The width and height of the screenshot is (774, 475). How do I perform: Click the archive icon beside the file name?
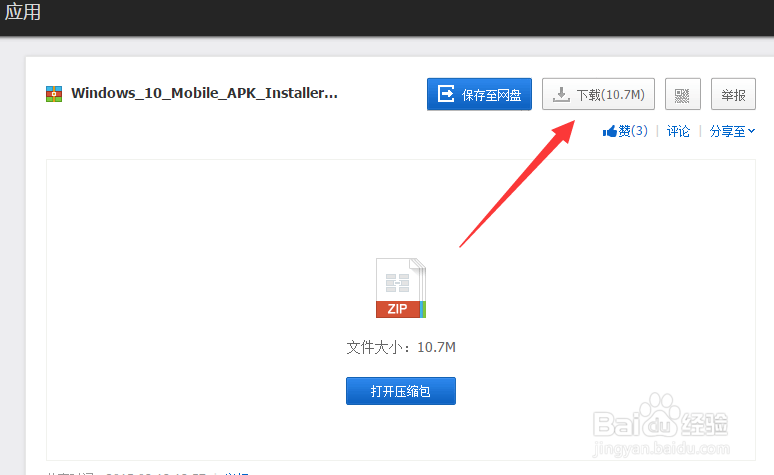pyautogui.click(x=54, y=94)
